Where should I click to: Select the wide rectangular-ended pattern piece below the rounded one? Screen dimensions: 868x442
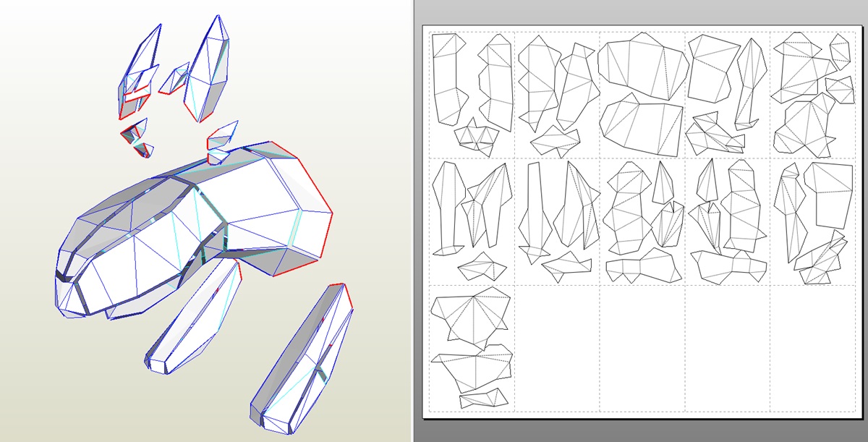click(x=642, y=128)
